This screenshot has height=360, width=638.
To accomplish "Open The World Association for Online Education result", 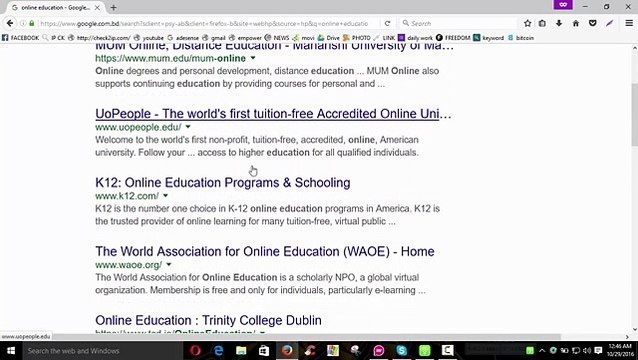I will click(265, 251).
